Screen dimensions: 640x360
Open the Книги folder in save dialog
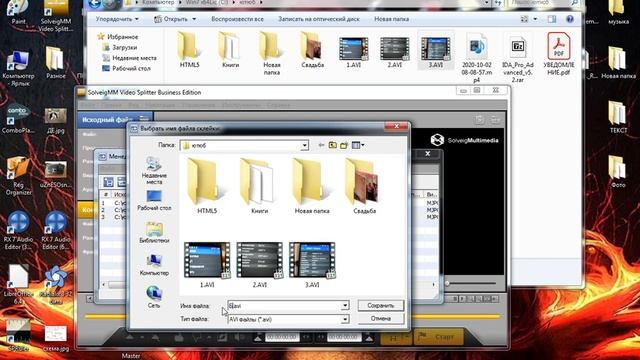(259, 186)
